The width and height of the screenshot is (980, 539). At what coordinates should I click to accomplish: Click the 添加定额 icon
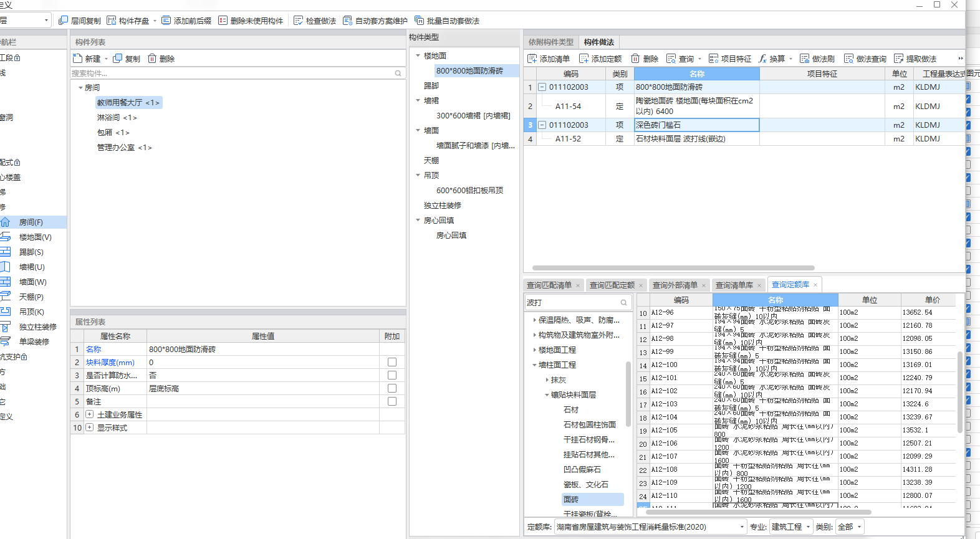[584, 59]
